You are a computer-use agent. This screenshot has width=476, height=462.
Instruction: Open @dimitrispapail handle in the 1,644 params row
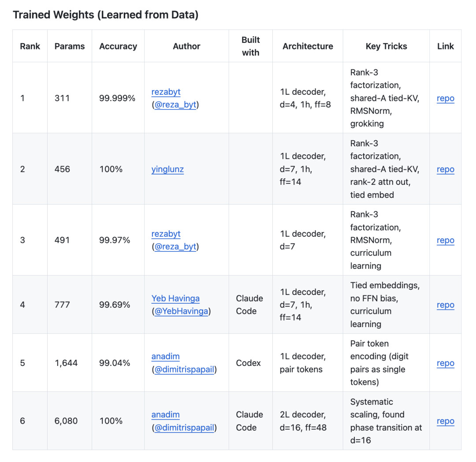pos(184,369)
